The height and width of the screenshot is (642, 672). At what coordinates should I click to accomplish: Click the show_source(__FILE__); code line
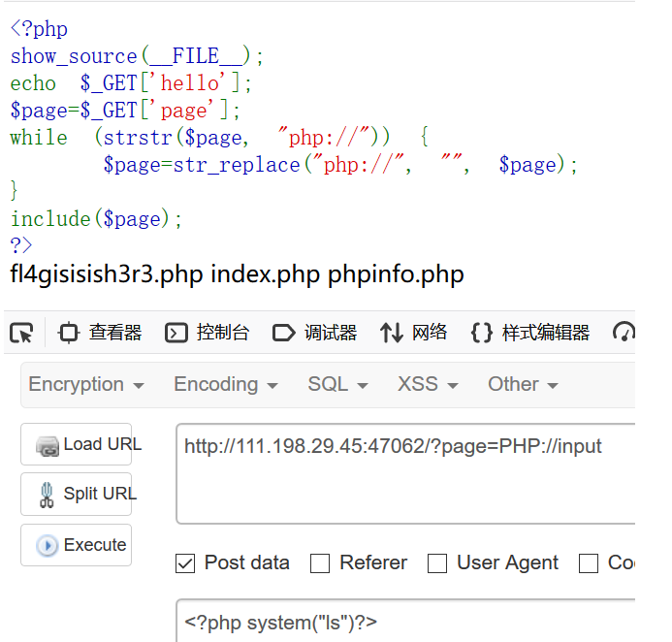(x=137, y=56)
